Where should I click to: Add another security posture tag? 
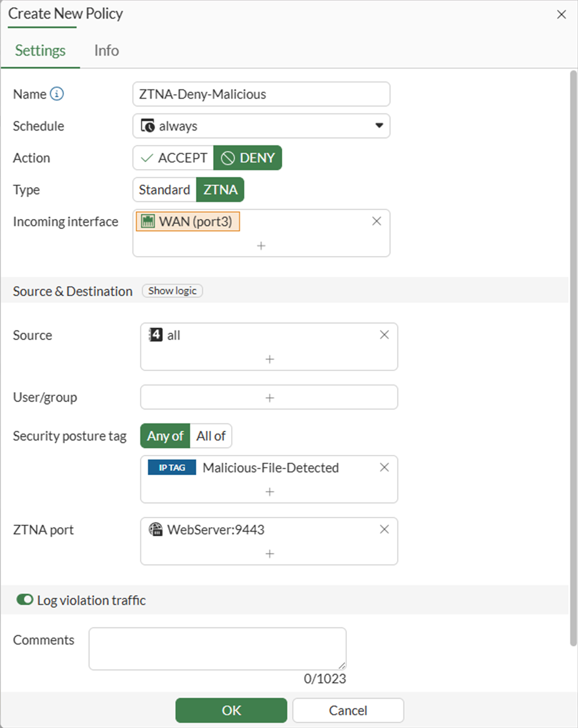pos(269,492)
